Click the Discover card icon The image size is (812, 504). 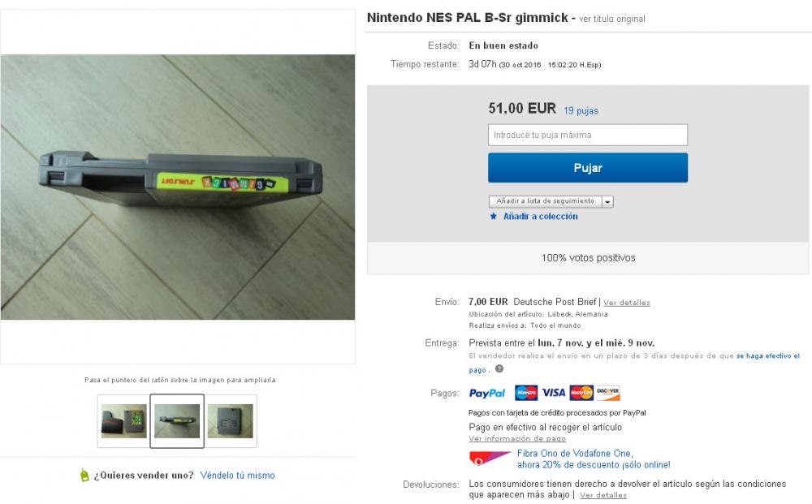coord(608,394)
